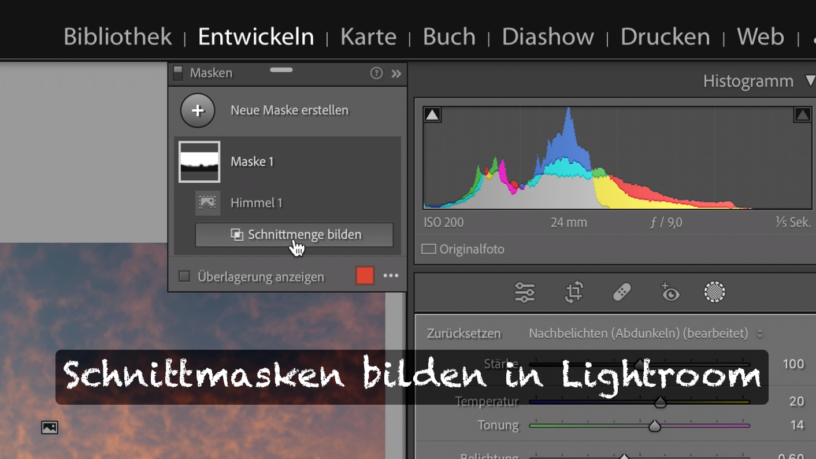
Task: Select the Healing bandage tool
Action: pos(622,292)
